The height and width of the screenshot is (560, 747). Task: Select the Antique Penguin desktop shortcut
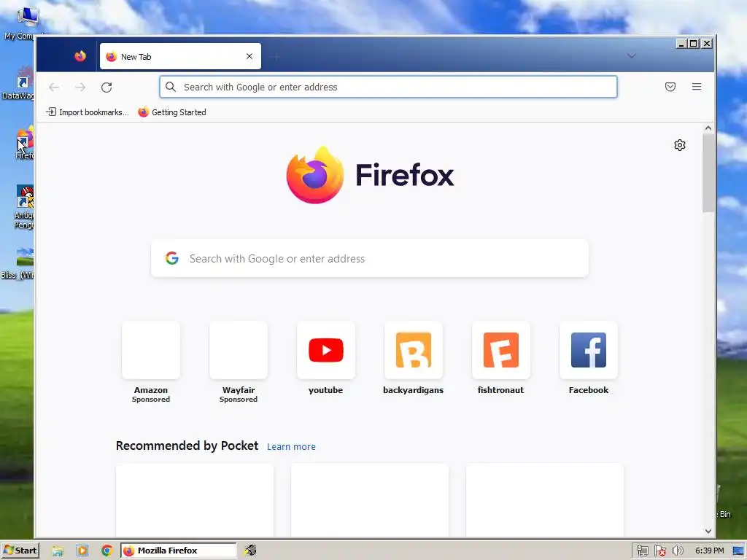coord(24,206)
